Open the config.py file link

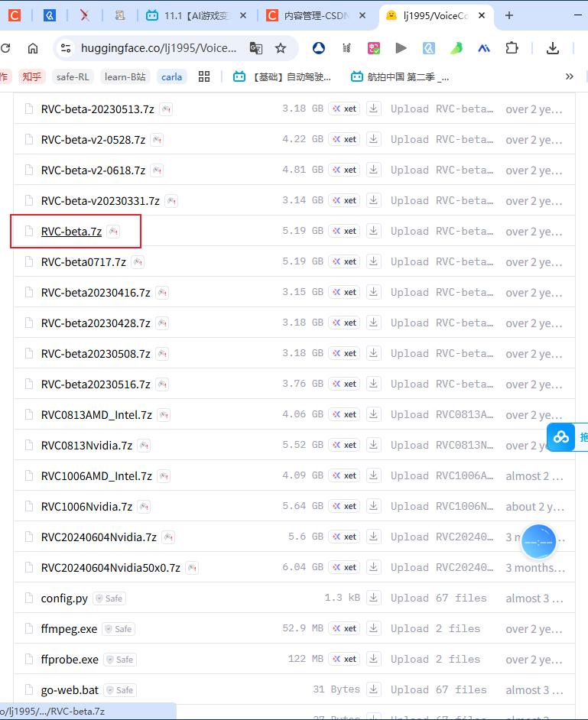pyautogui.click(x=64, y=598)
